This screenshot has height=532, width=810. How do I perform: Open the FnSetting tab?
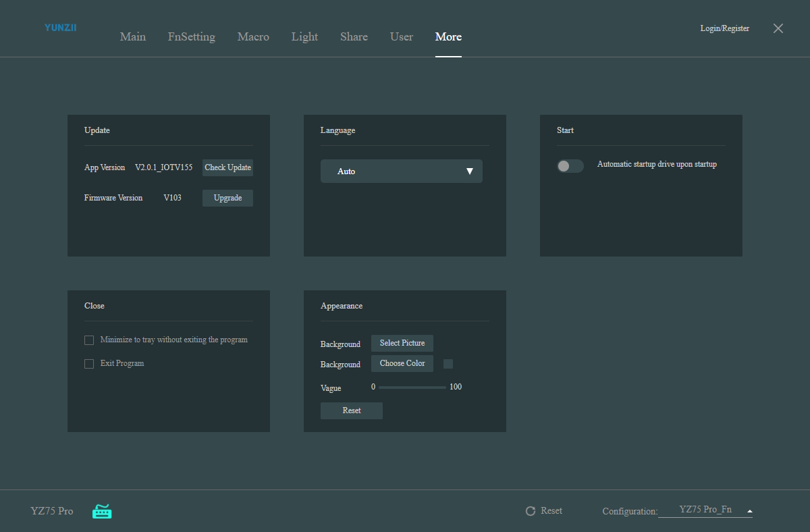[x=192, y=36]
